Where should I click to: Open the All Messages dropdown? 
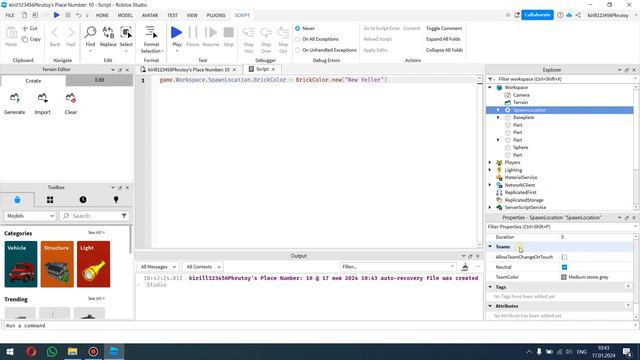pos(158,267)
